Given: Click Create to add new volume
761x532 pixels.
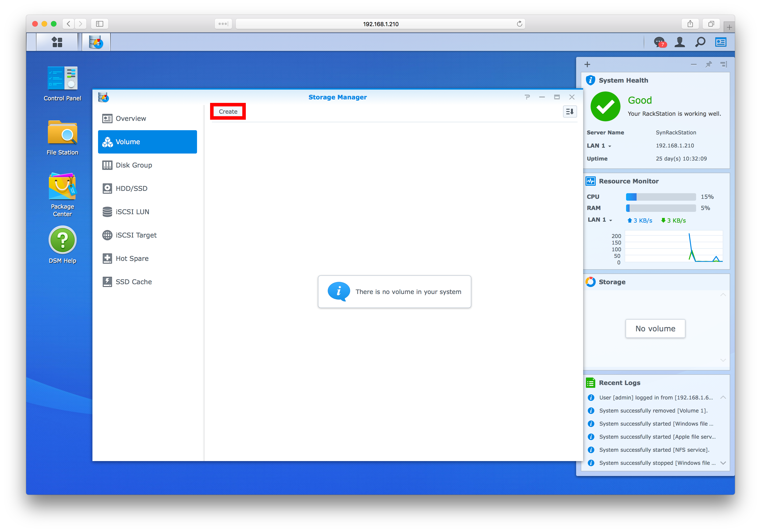Looking at the screenshot, I should coord(227,111).
